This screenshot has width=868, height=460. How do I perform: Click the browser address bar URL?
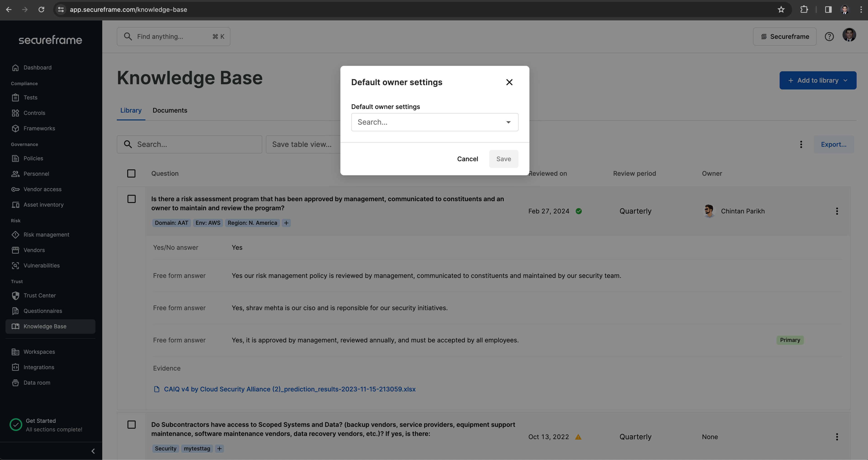pyautogui.click(x=128, y=10)
